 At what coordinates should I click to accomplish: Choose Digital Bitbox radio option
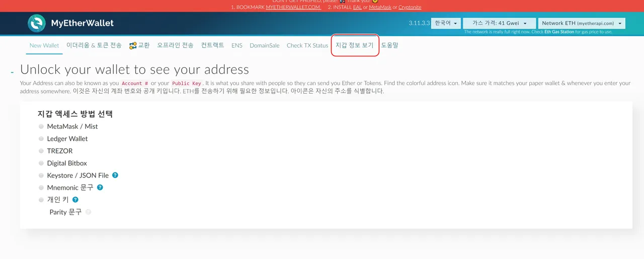coord(41,163)
